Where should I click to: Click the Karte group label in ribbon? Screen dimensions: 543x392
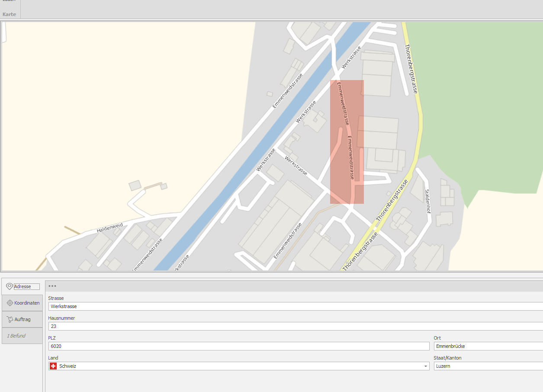10,14
